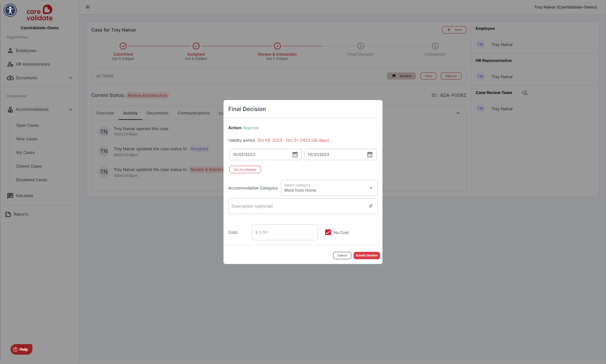Click the Back button
This screenshot has height=364, width=606.
[454, 30]
